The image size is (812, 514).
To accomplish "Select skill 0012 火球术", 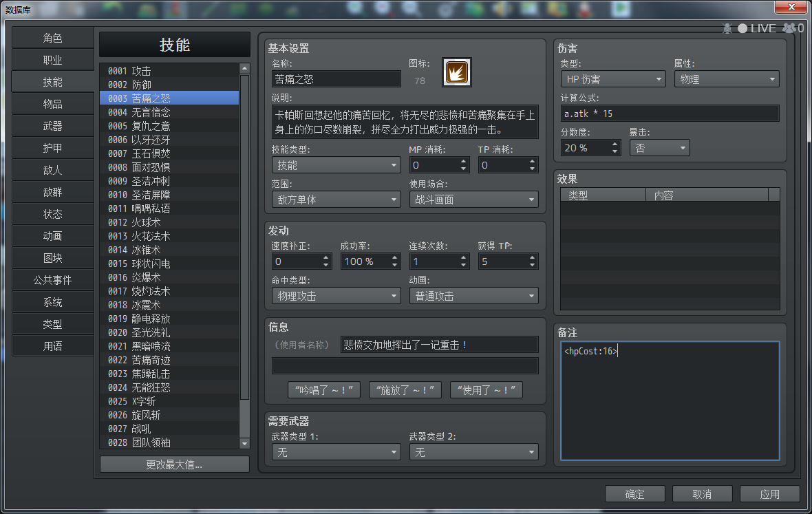I will click(x=169, y=222).
